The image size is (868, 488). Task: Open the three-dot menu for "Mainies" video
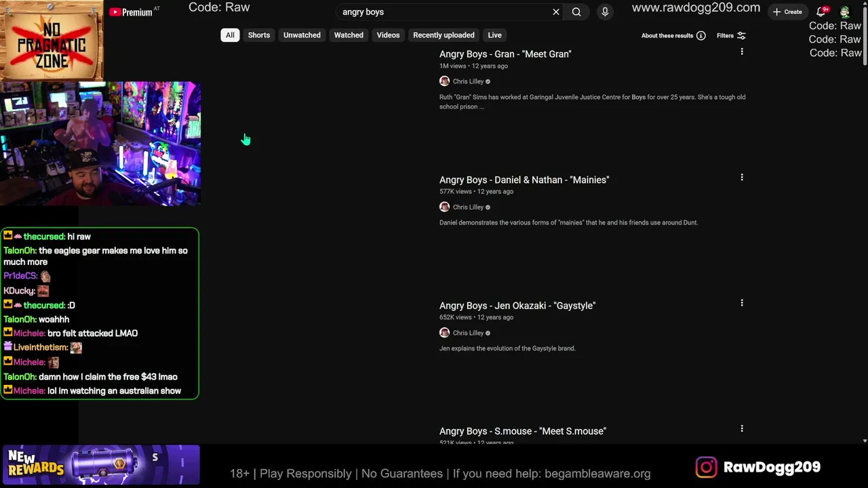(742, 177)
